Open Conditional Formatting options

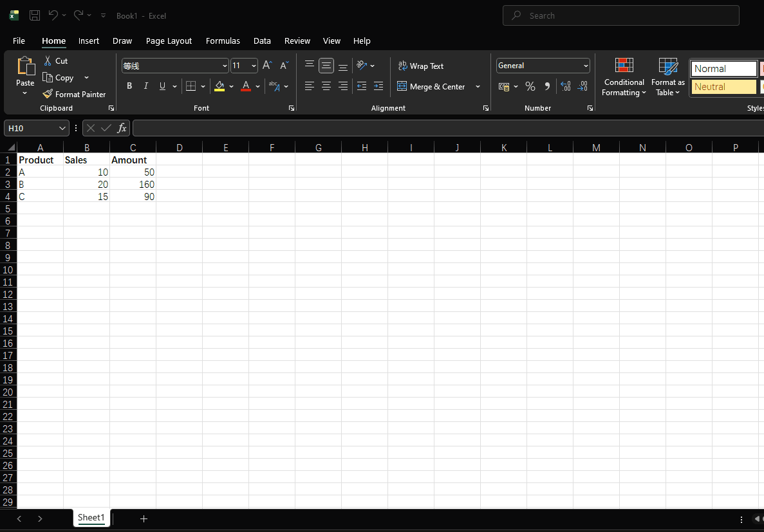[623, 77]
